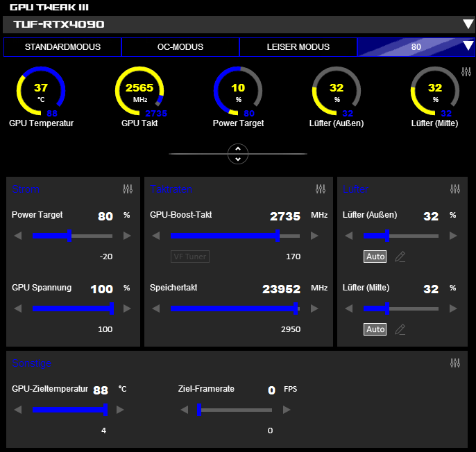Click the GPU Takt gauge

[139, 91]
